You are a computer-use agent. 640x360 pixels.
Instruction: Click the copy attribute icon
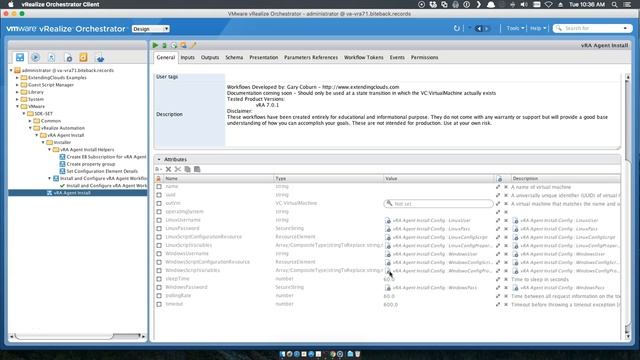pyautogui.click(x=187, y=169)
